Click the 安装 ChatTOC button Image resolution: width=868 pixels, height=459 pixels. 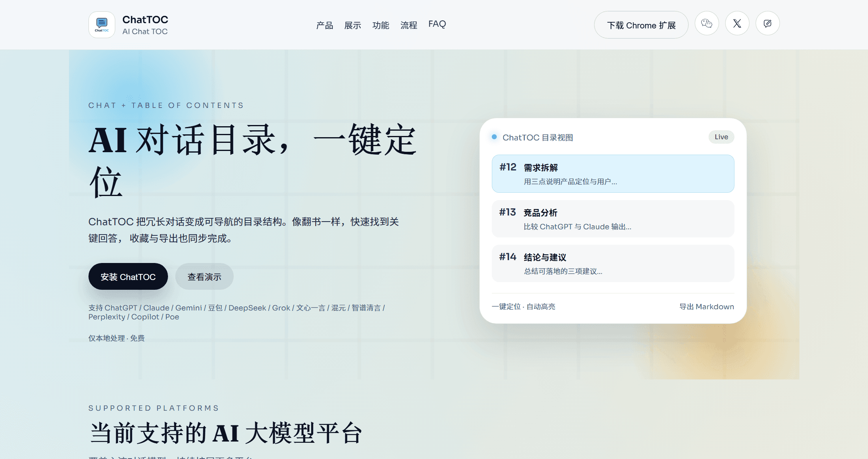pos(128,276)
